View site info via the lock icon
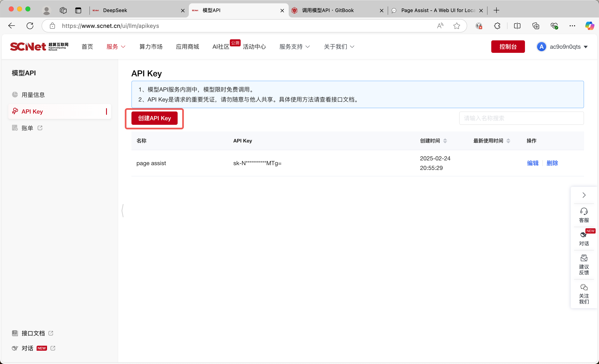Viewport: 599px width, 364px height. [x=52, y=26]
